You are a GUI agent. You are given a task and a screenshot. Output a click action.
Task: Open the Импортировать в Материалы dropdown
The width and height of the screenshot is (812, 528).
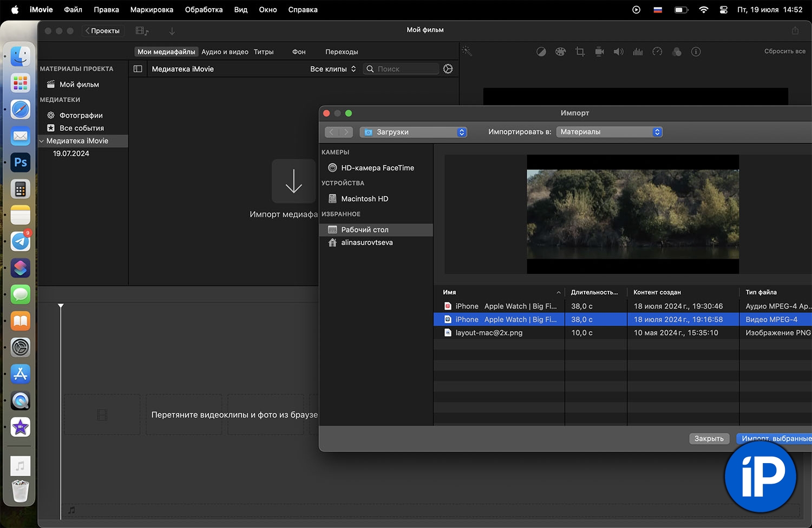click(609, 132)
